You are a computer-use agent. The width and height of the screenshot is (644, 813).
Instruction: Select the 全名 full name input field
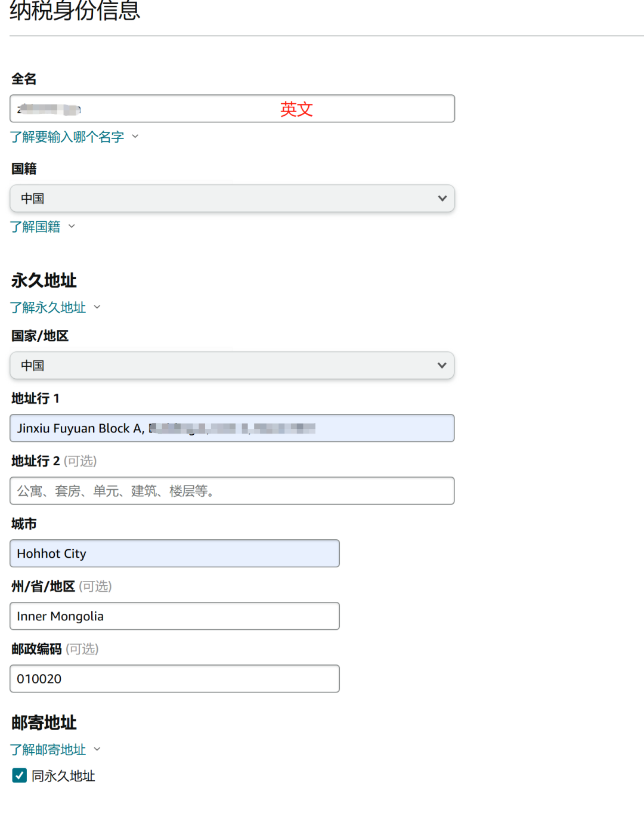point(232,109)
